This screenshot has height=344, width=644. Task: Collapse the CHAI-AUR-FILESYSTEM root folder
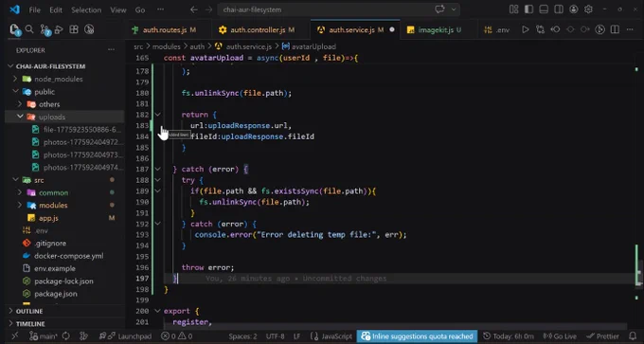[x=11, y=66]
